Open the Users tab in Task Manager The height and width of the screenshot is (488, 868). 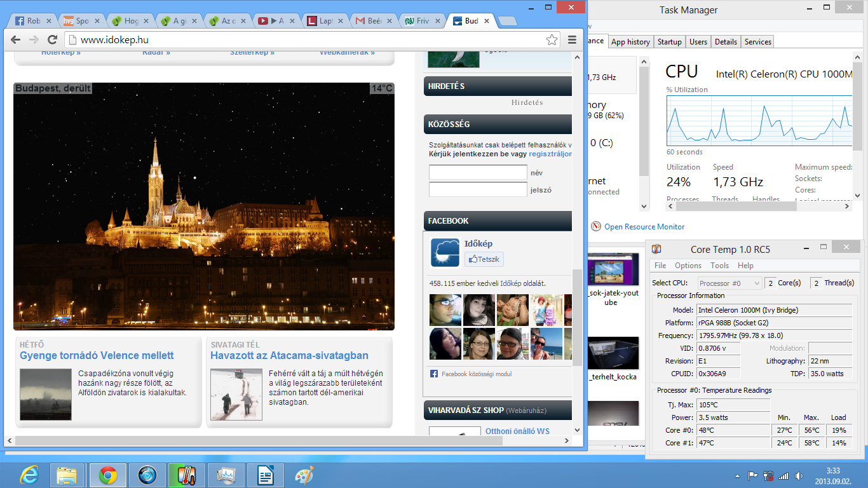pos(698,42)
